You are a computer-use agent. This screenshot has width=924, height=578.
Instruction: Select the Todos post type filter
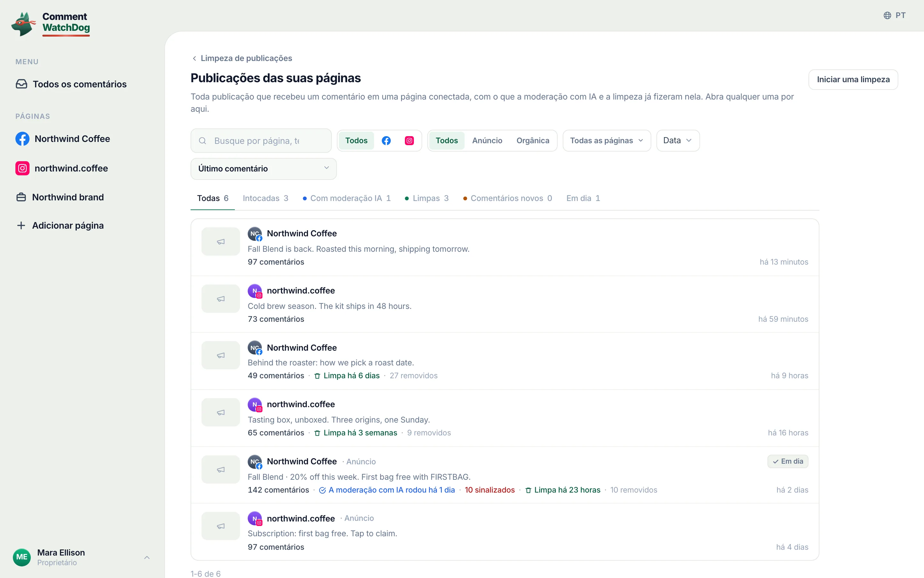pyautogui.click(x=447, y=141)
